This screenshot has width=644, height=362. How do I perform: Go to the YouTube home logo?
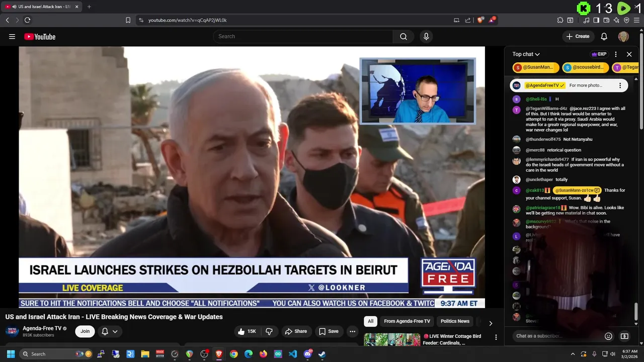pyautogui.click(x=40, y=36)
